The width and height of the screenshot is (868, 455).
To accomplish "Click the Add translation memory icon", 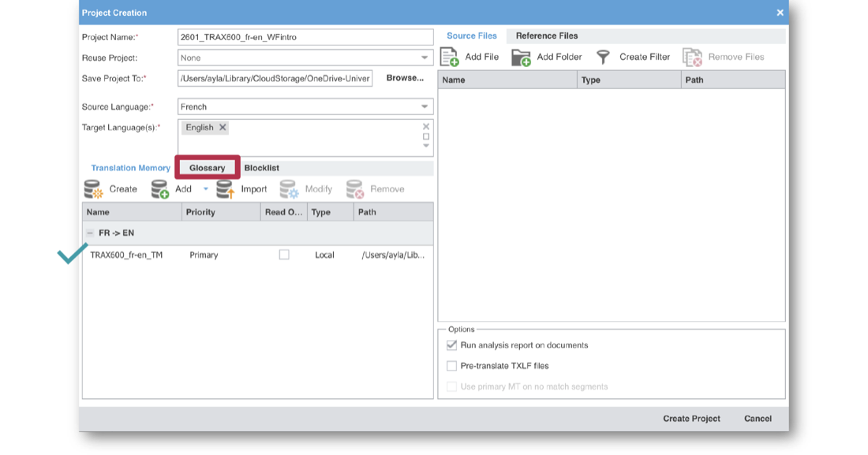I will click(160, 189).
